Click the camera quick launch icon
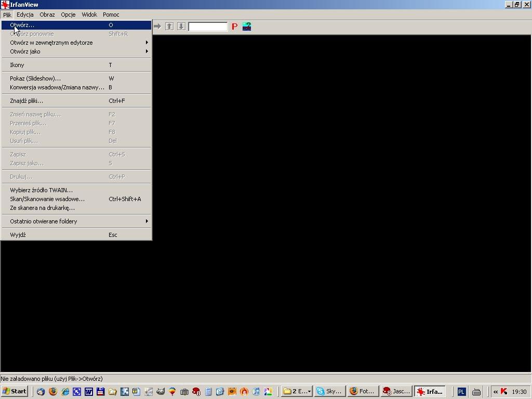 pos(184,392)
